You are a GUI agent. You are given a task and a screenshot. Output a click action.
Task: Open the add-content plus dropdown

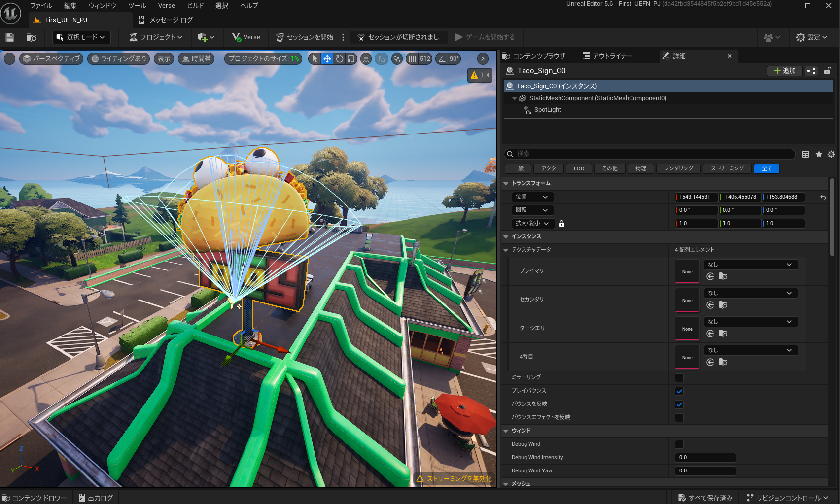206,37
